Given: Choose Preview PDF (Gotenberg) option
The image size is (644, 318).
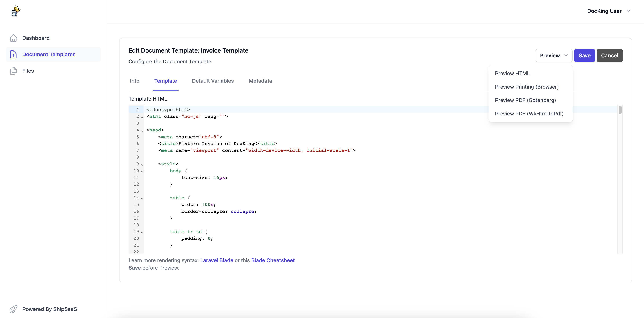Looking at the screenshot, I should (x=525, y=100).
